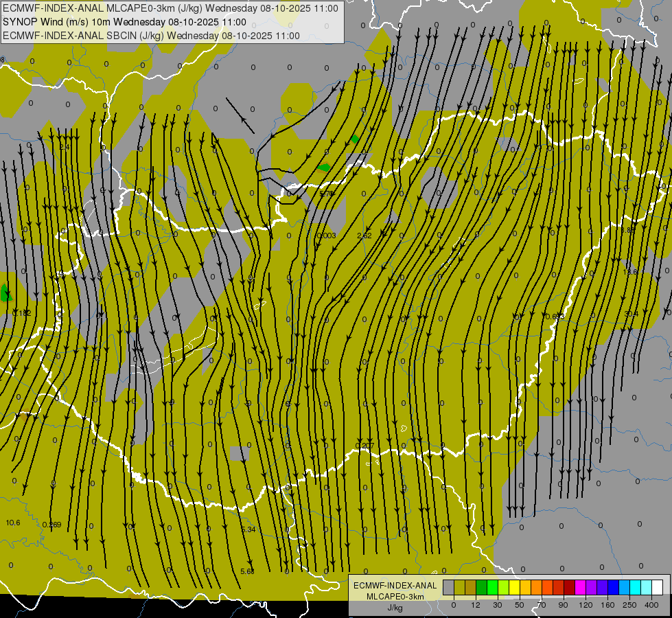Click the 'MLCAPE0-3km (J/kg)' header line
672x618 pixels.
pos(170,8)
